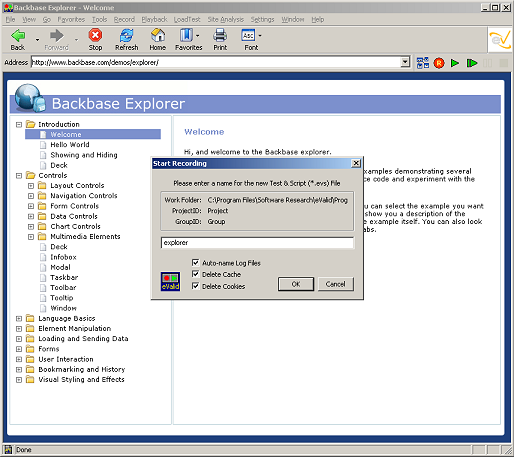Click the blue script view icon beside address bar
This screenshot has height=457, width=514.
(x=423, y=63)
